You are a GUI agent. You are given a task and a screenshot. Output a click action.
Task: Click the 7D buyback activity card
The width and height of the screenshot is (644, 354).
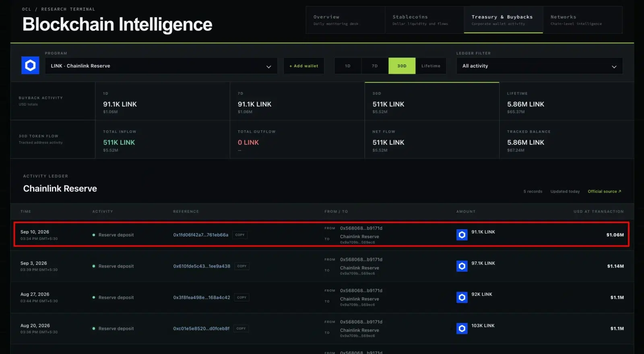point(297,101)
